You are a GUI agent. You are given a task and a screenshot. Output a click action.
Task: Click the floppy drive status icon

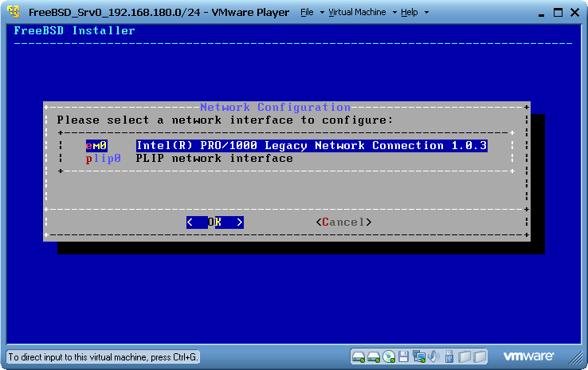tap(403, 356)
